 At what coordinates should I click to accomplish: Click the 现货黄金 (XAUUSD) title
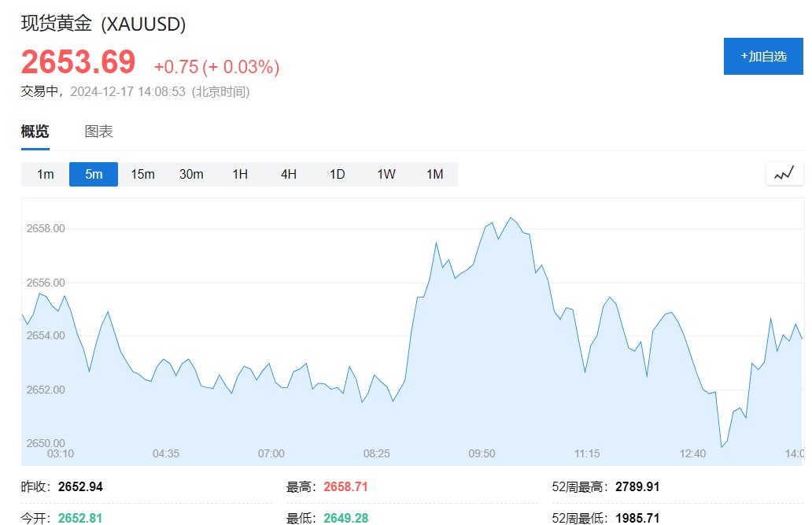coord(103,24)
